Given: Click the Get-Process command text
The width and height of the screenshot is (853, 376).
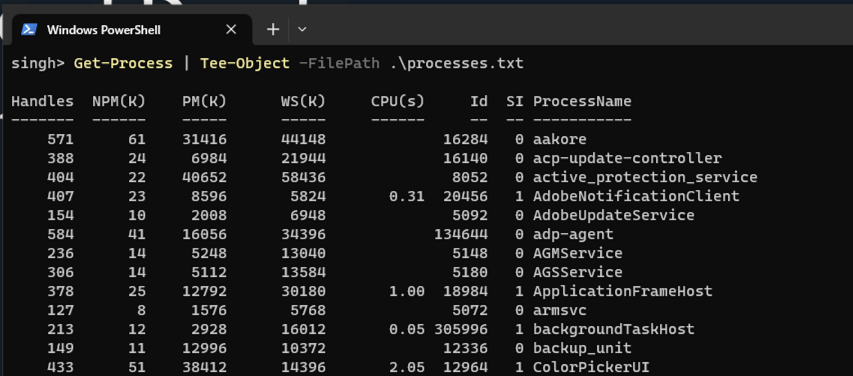Looking at the screenshot, I should coord(123,64).
